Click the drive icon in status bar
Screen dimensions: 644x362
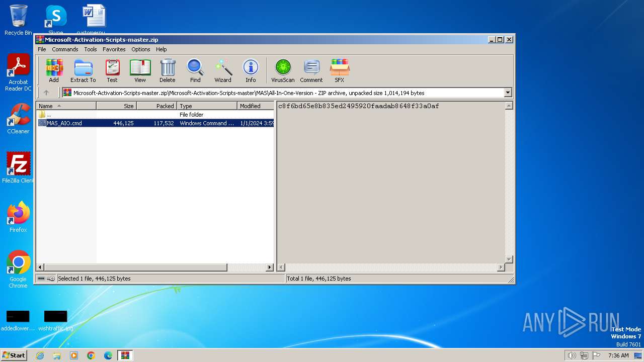41,279
